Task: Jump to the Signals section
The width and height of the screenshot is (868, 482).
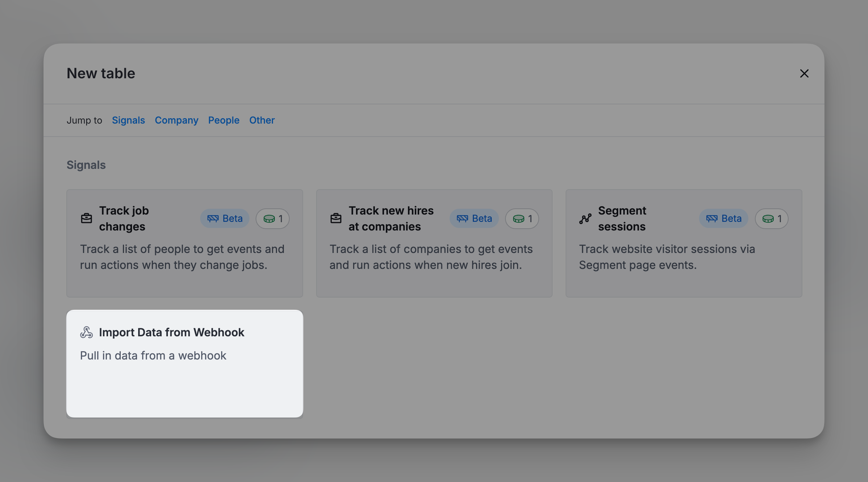Action: click(128, 120)
